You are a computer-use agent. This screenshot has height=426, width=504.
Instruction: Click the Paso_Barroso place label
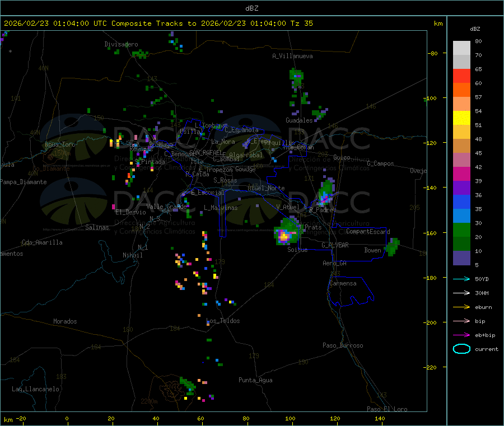[343, 345]
